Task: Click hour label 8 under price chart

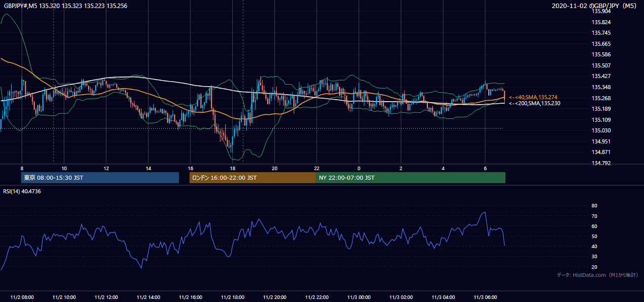Action: click(22, 168)
